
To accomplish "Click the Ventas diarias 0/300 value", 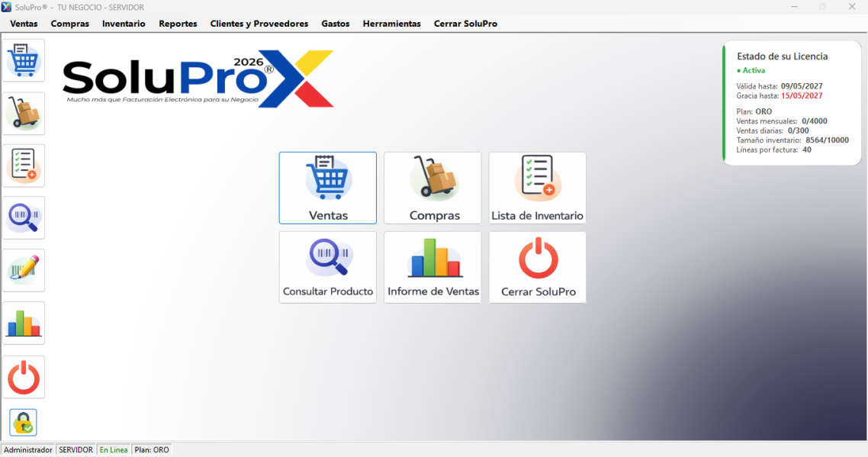I will pyautogui.click(x=799, y=130).
